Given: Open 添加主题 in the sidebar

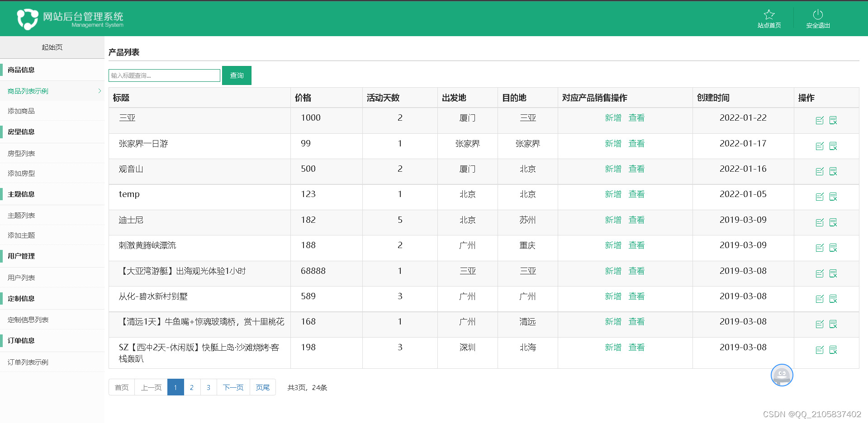Looking at the screenshot, I should [x=21, y=235].
